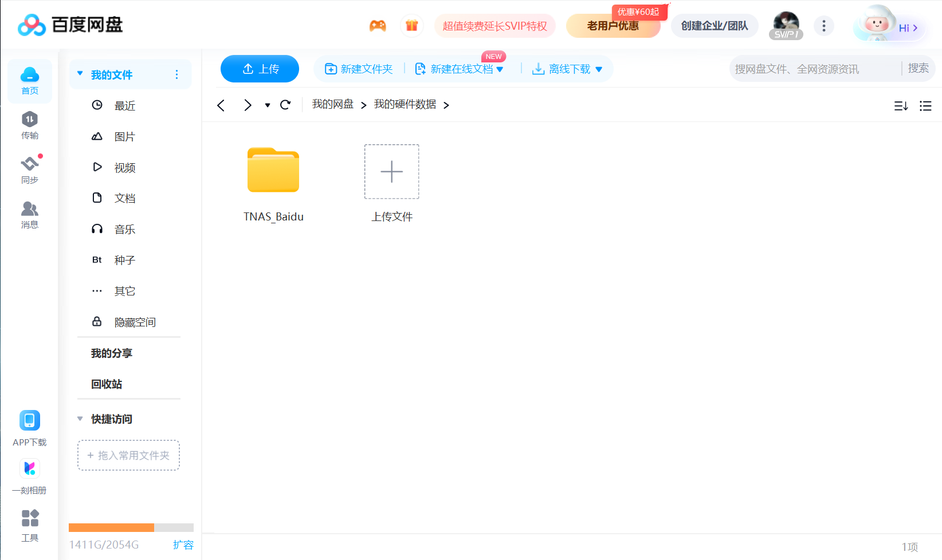Click the blue 上传 upload button
Viewport: 942px width, 560px height.
tap(260, 69)
